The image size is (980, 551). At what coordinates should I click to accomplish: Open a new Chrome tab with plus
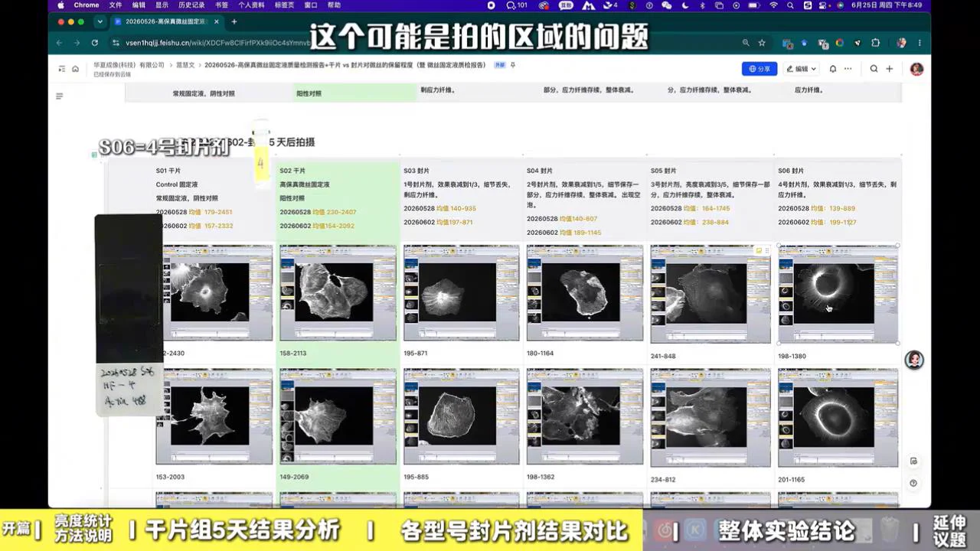point(234,21)
